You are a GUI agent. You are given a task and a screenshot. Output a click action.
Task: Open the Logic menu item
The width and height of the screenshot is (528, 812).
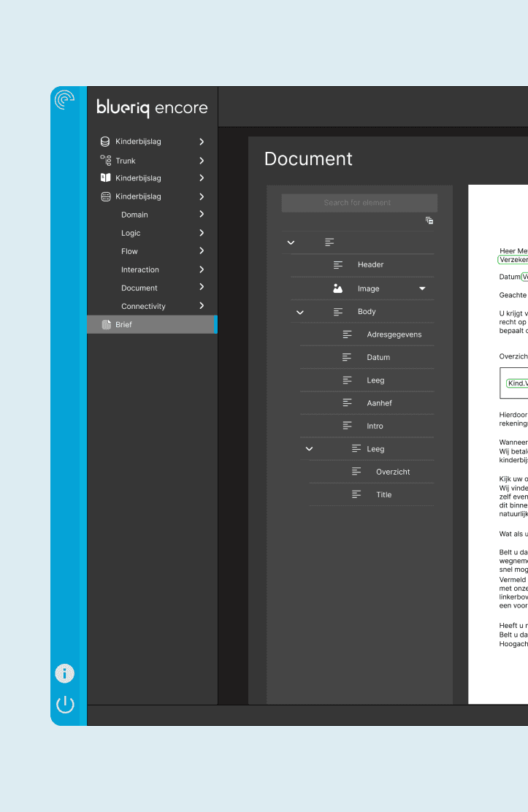[x=131, y=233]
